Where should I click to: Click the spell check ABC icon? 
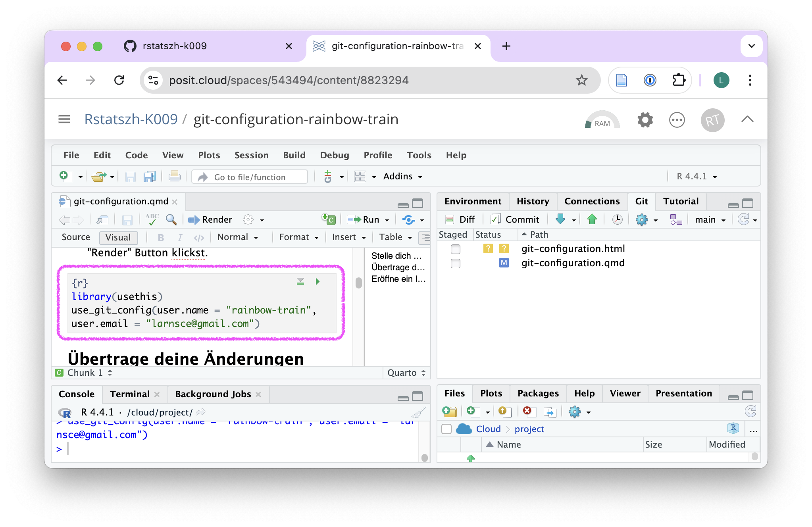point(152,219)
